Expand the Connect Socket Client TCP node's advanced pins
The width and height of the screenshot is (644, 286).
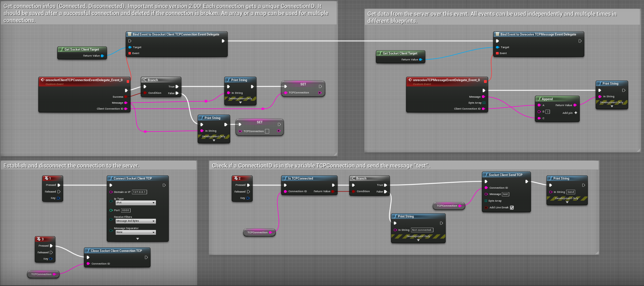coord(138,239)
